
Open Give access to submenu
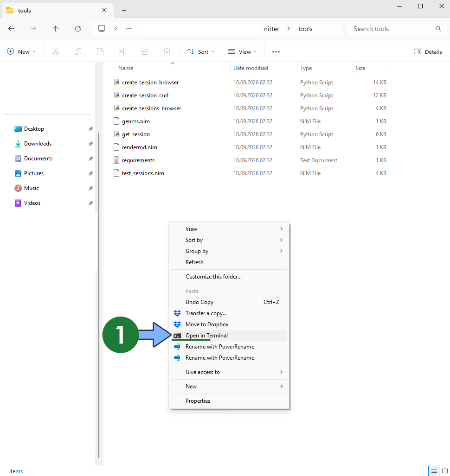pyautogui.click(x=229, y=372)
